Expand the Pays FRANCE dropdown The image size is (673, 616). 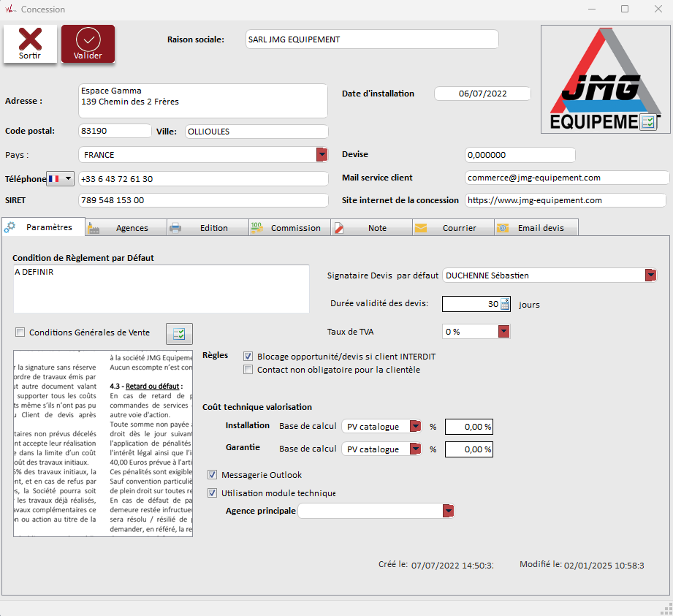point(322,155)
